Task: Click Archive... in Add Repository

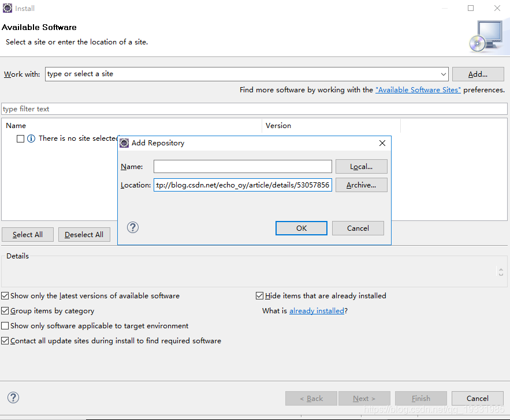Action: (x=362, y=185)
